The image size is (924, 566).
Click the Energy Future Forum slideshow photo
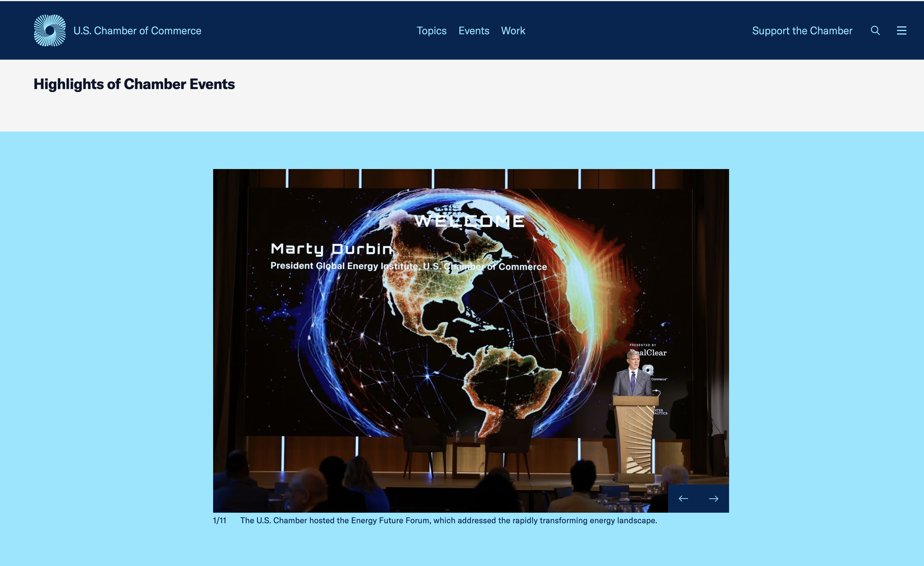471,340
